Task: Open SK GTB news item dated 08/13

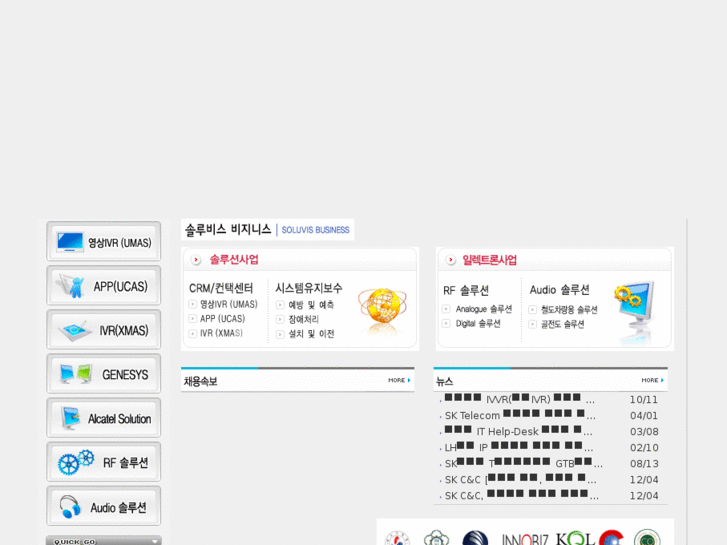Action: tap(524, 463)
